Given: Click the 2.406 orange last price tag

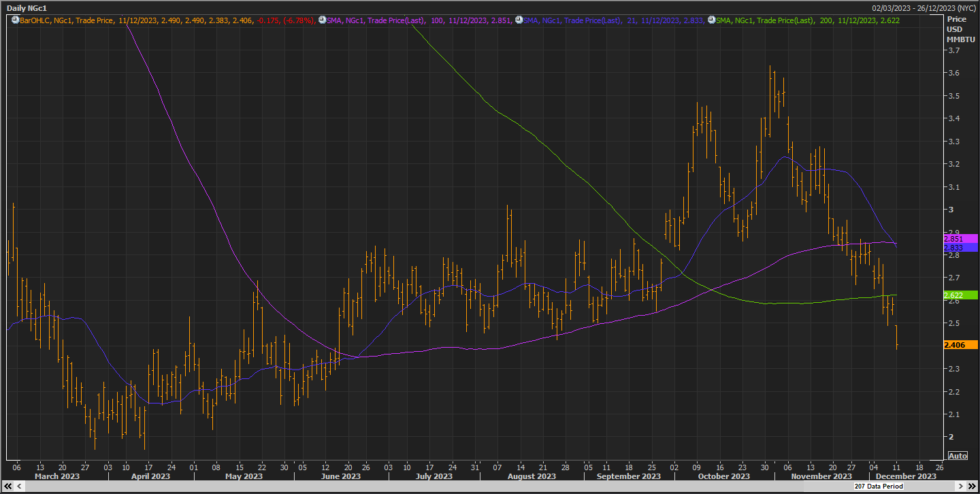Looking at the screenshot, I should 960,345.
